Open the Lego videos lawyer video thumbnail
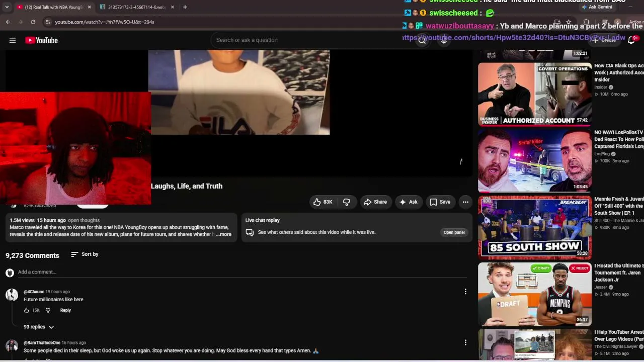The image size is (644, 362). (x=534, y=345)
